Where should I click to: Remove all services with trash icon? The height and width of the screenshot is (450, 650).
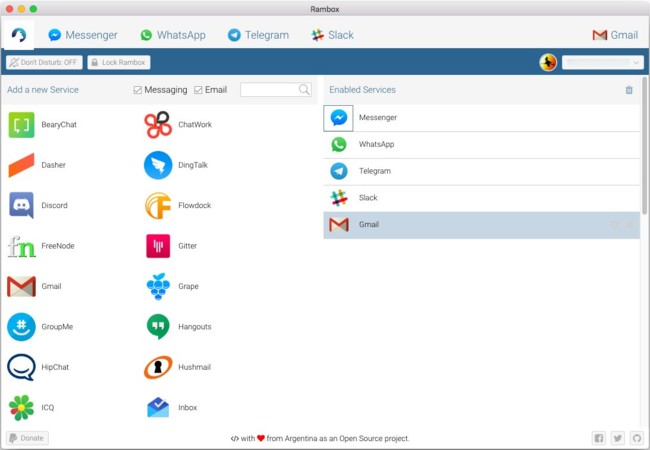point(629,90)
